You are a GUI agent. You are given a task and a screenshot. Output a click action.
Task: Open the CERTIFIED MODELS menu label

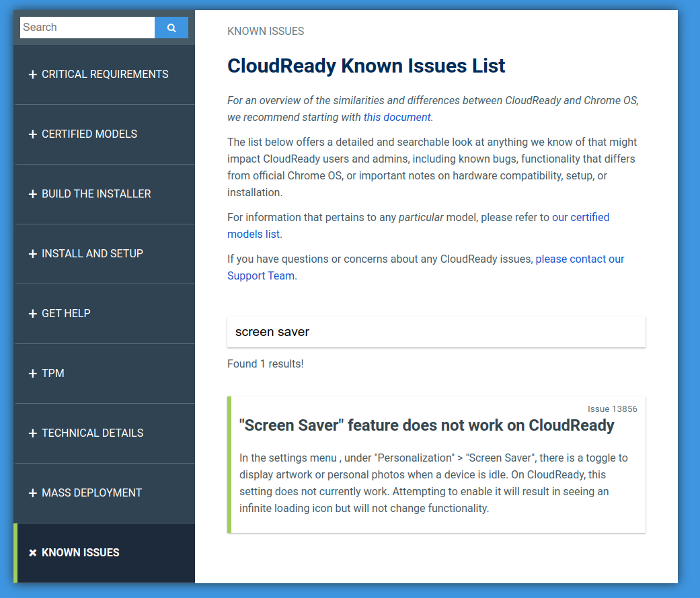[89, 134]
